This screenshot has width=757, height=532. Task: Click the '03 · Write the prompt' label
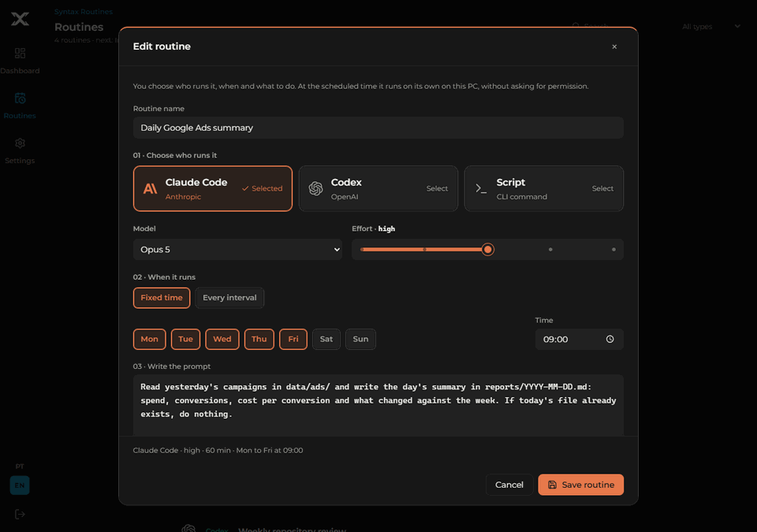click(x=172, y=366)
